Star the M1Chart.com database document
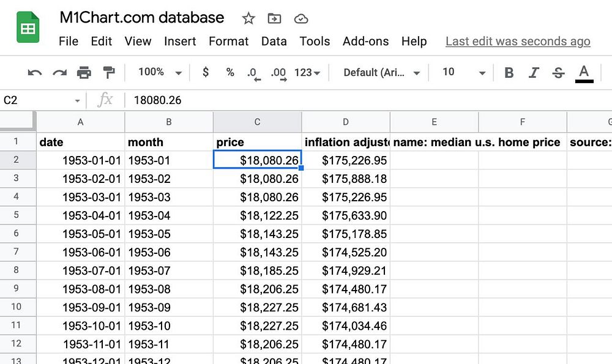The width and height of the screenshot is (612, 364). [248, 18]
